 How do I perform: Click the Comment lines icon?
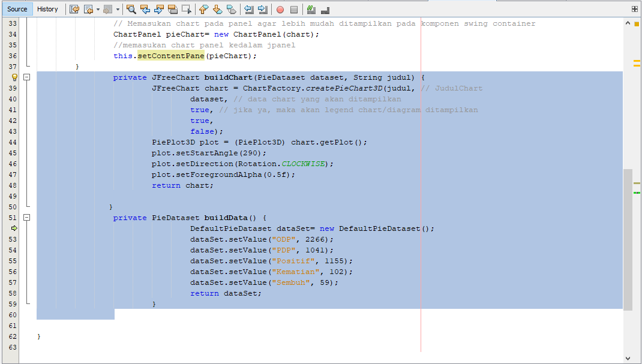[x=310, y=9]
